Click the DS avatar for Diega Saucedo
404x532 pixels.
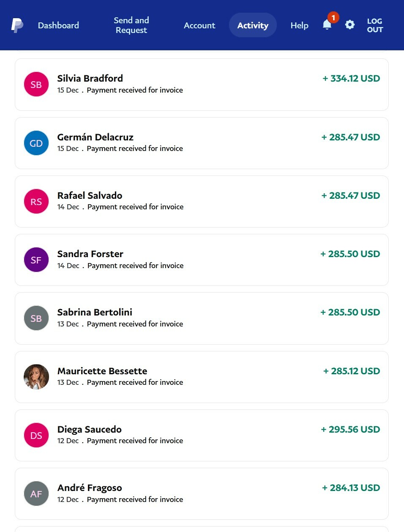[x=36, y=435]
